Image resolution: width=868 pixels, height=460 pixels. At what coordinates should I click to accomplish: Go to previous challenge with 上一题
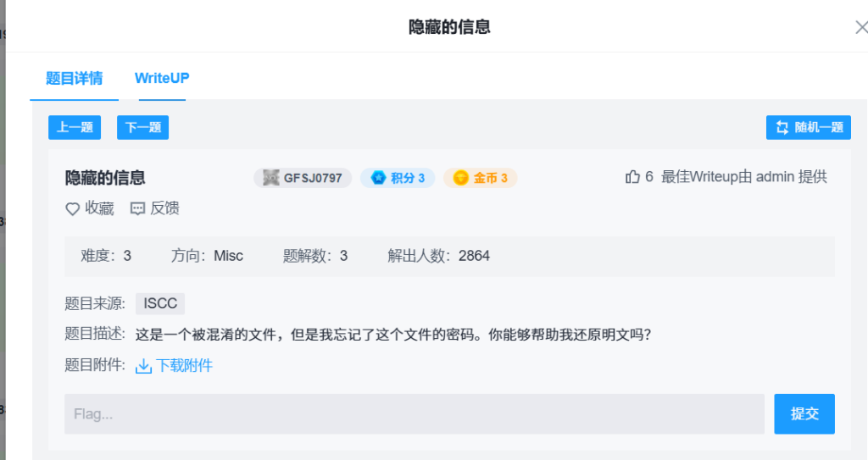pos(75,128)
